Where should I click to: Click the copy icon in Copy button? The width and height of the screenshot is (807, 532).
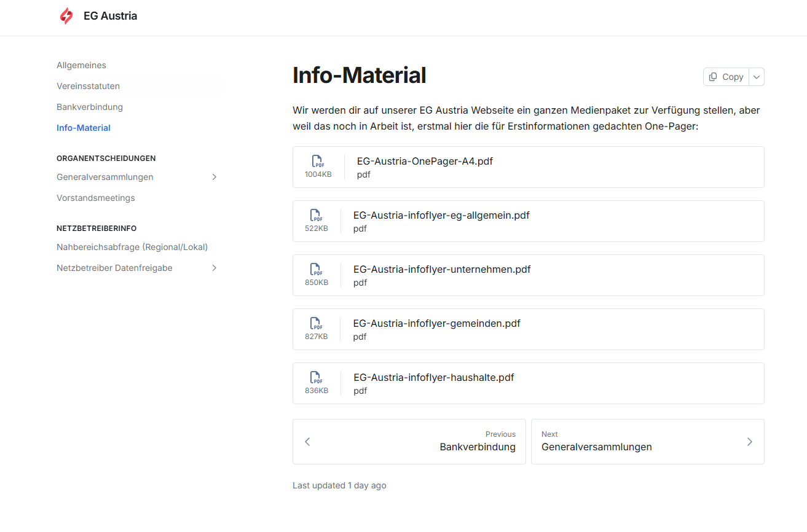click(x=713, y=77)
